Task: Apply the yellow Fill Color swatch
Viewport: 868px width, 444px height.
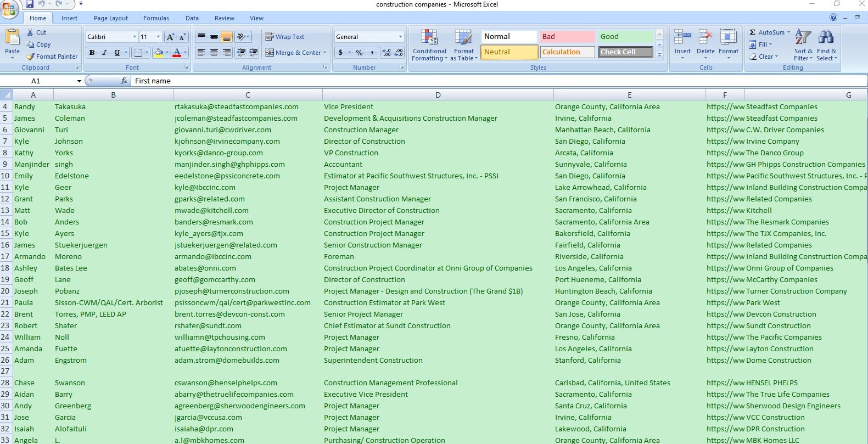Action: pyautogui.click(x=159, y=53)
